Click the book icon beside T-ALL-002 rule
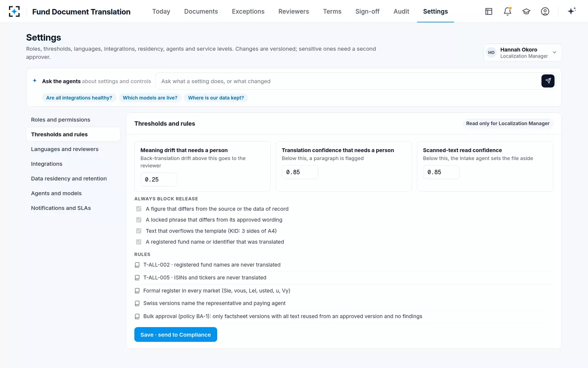This screenshot has height=368, width=588. pyautogui.click(x=137, y=265)
